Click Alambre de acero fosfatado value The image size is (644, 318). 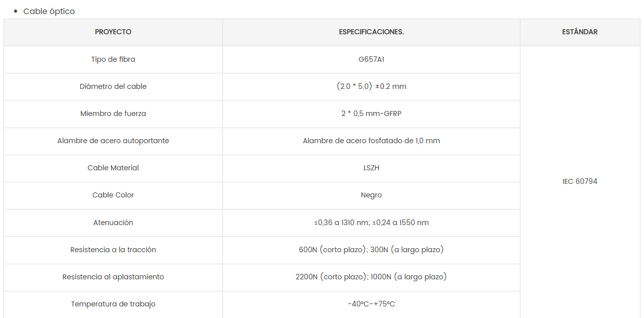(x=371, y=141)
